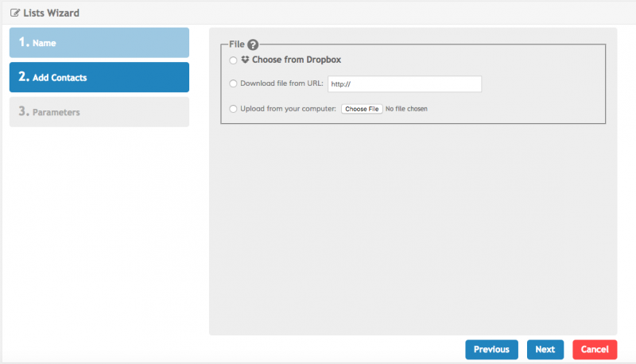The height and width of the screenshot is (364, 636).
Task: Click the Choose from Dropbox label text
Action: (x=297, y=60)
